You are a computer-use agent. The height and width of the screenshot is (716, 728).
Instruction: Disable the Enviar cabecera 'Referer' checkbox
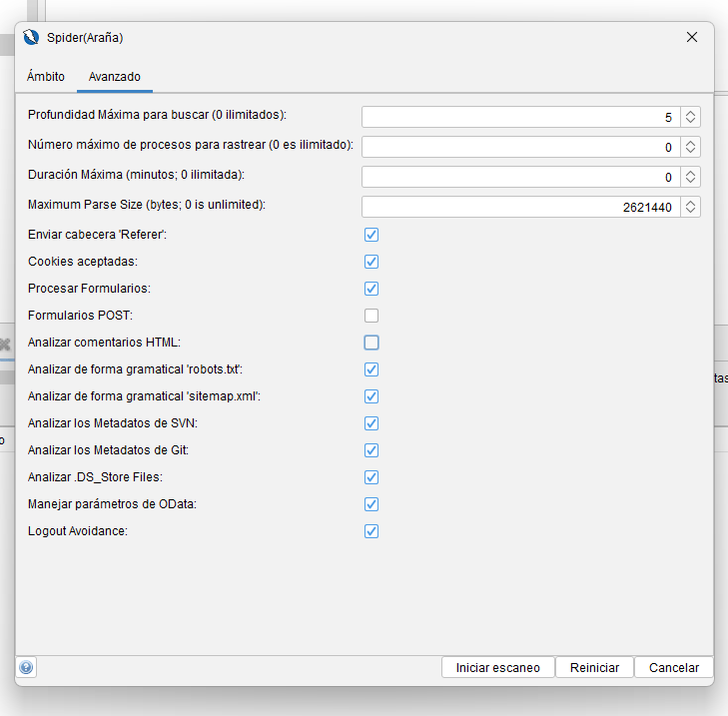pos(371,235)
